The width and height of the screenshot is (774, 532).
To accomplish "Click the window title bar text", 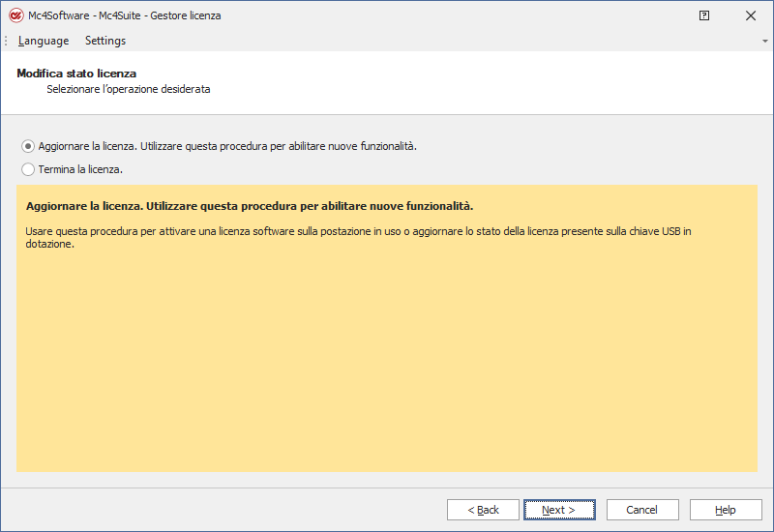I will pyautogui.click(x=125, y=15).
